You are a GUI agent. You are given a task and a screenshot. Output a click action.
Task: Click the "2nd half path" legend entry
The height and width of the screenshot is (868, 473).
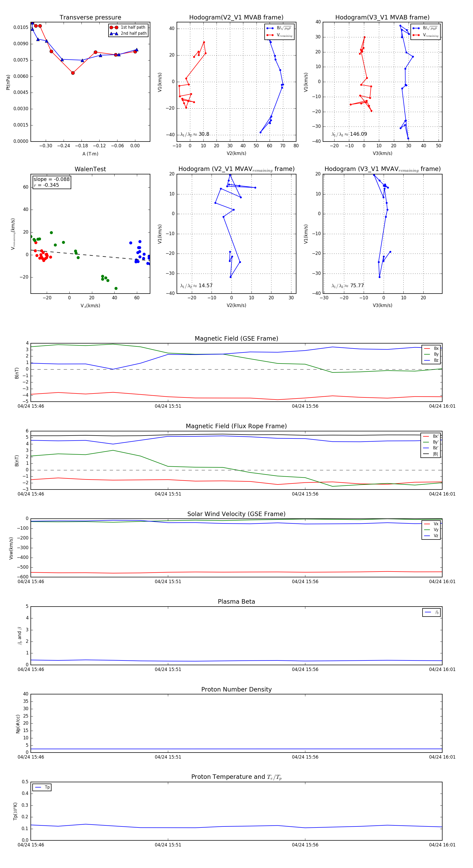click(x=133, y=33)
